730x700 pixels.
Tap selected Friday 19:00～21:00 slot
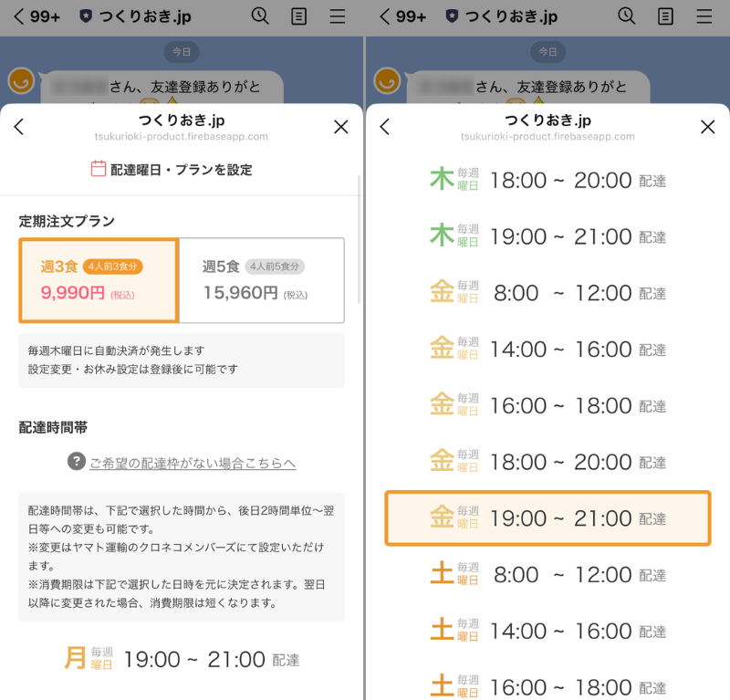click(x=547, y=517)
